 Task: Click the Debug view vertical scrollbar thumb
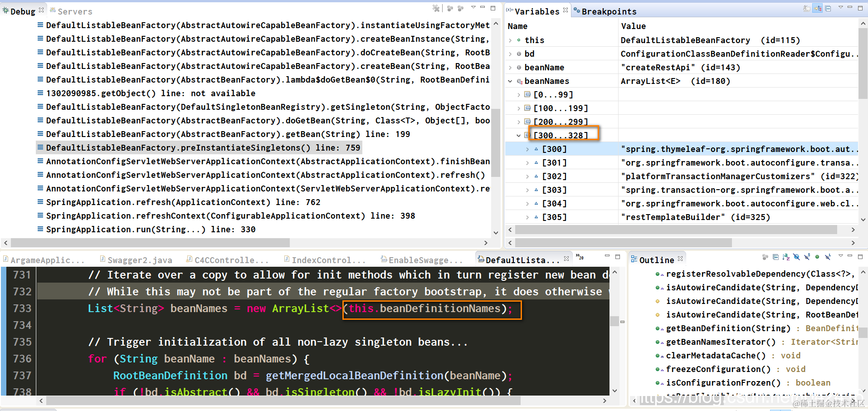click(496, 143)
